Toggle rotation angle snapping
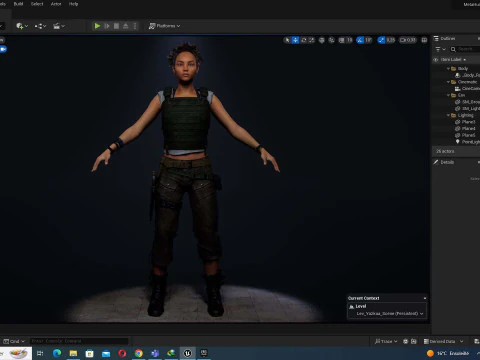This screenshot has width=480, height=360. pos(360,40)
